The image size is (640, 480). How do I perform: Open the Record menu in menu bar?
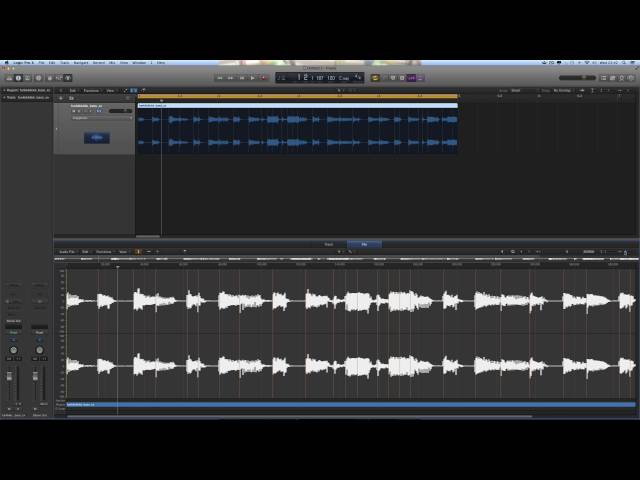(x=99, y=63)
